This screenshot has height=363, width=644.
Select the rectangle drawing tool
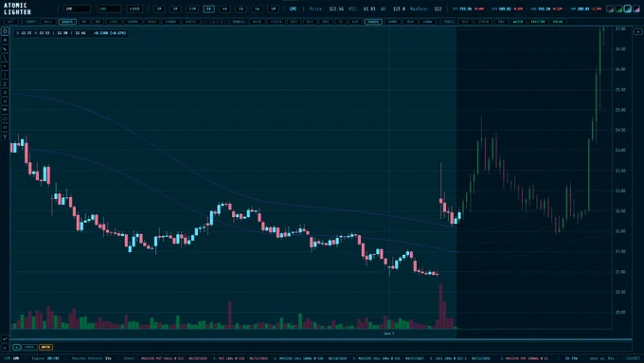click(x=5, y=127)
